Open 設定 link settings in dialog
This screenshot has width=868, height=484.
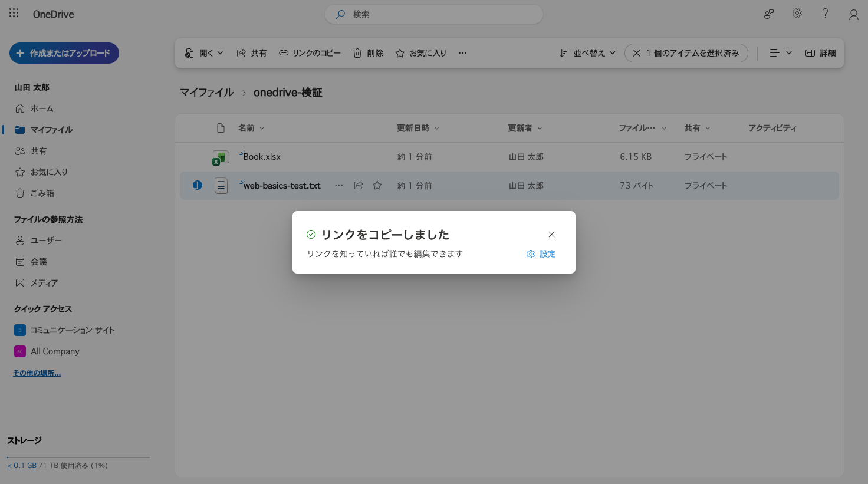click(541, 254)
